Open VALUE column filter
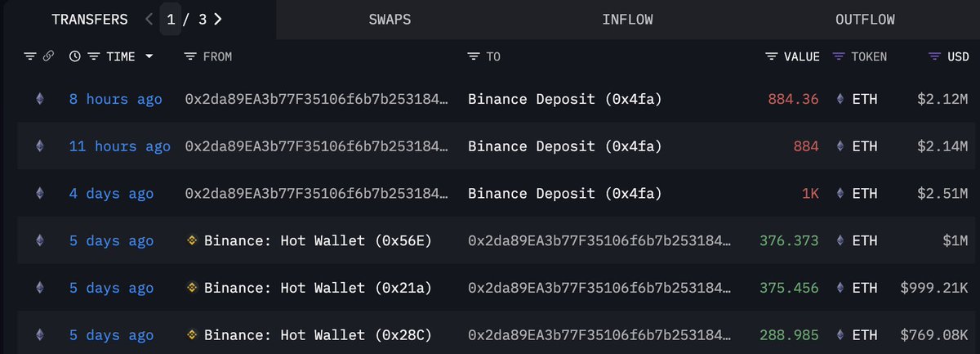The height and width of the screenshot is (354, 980). (772, 56)
